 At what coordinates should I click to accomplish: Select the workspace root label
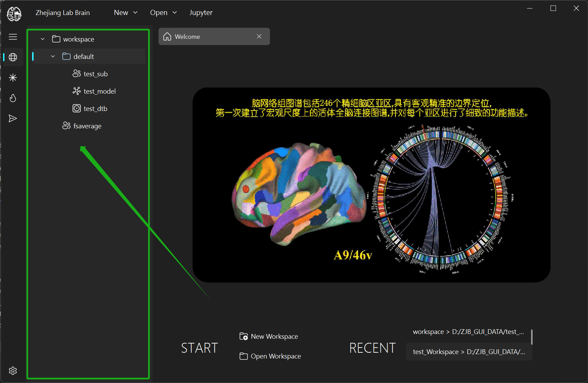pos(79,39)
